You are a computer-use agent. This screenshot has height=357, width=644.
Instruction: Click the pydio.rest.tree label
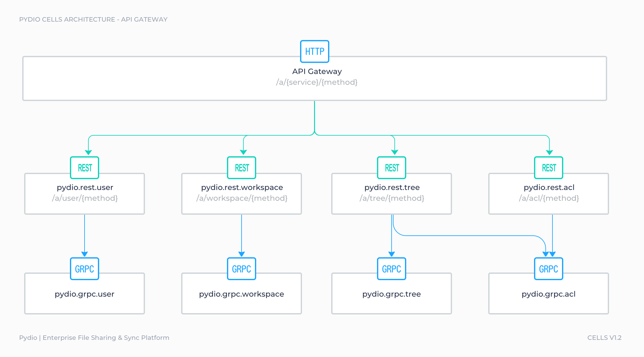tap(392, 187)
